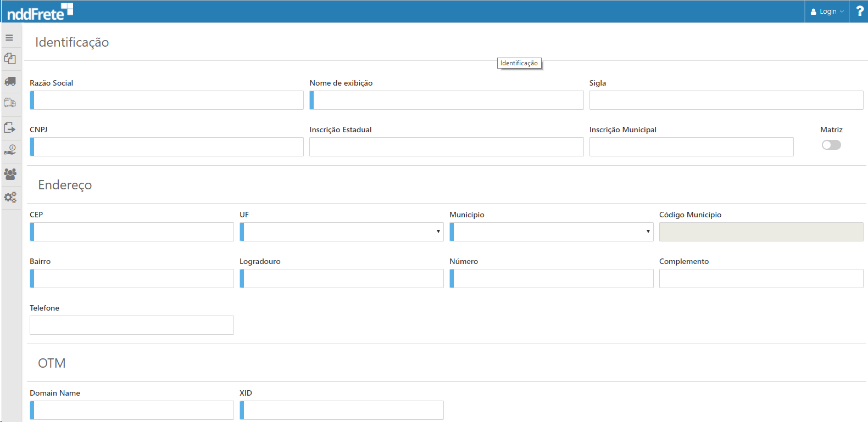This screenshot has width=868, height=422.
Task: Click the users group sidebar icon
Action: click(10, 174)
